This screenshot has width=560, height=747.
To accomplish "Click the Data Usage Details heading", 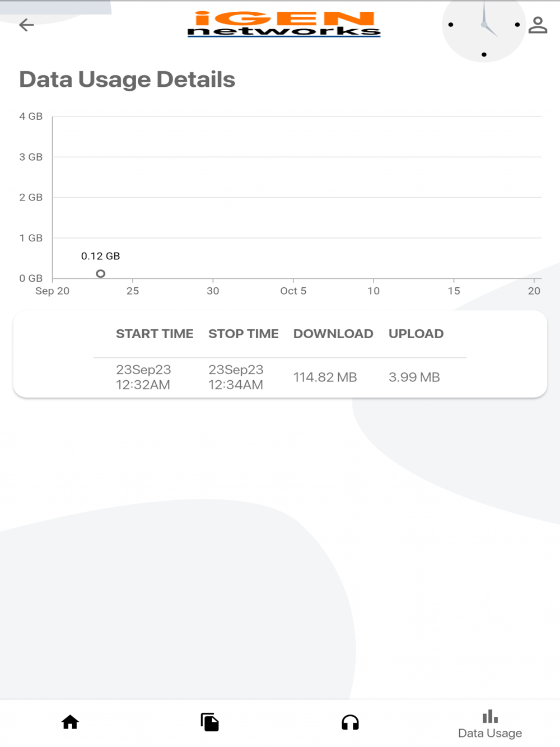I will (127, 80).
